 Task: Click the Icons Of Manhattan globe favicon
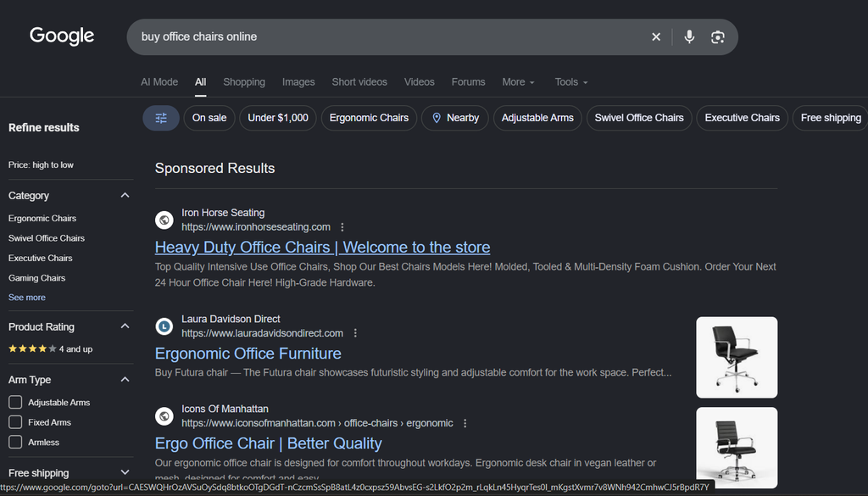click(164, 415)
